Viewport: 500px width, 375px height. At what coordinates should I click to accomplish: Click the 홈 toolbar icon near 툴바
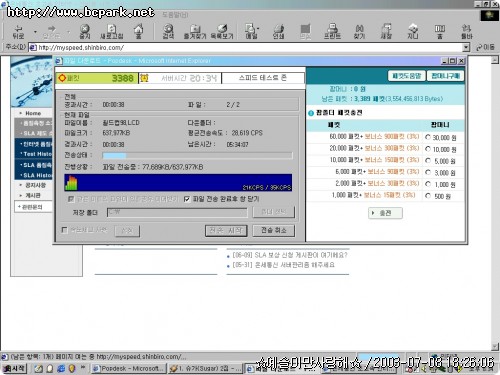point(440,32)
